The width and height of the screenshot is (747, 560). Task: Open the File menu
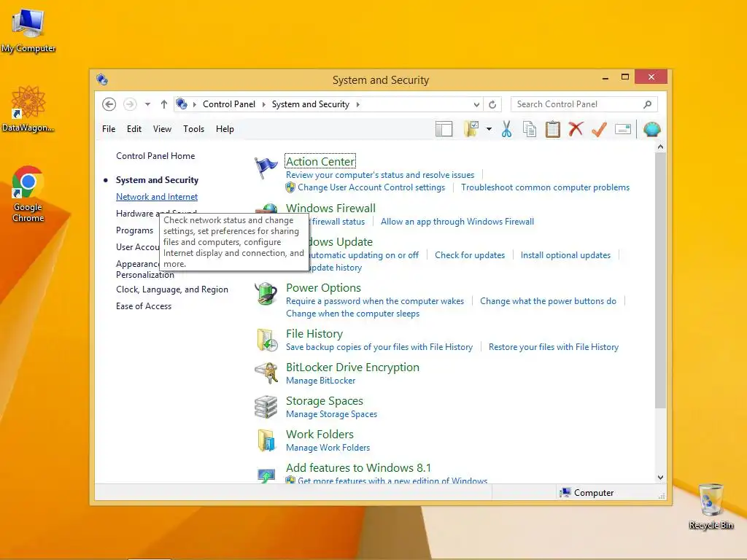pos(109,129)
